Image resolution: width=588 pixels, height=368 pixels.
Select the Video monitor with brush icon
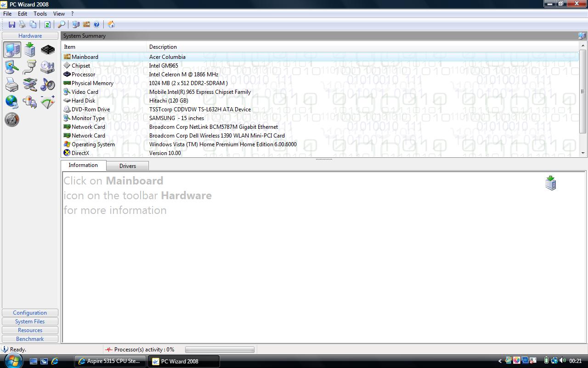click(x=12, y=67)
